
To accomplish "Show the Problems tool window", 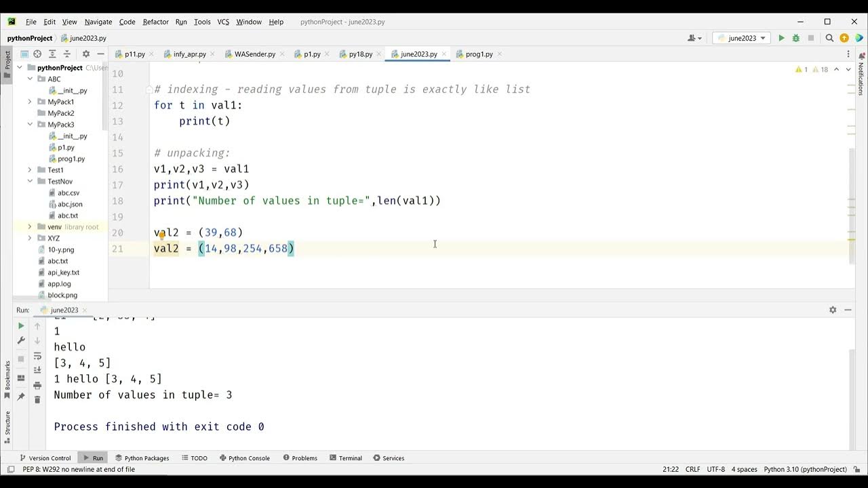I will 300,458.
